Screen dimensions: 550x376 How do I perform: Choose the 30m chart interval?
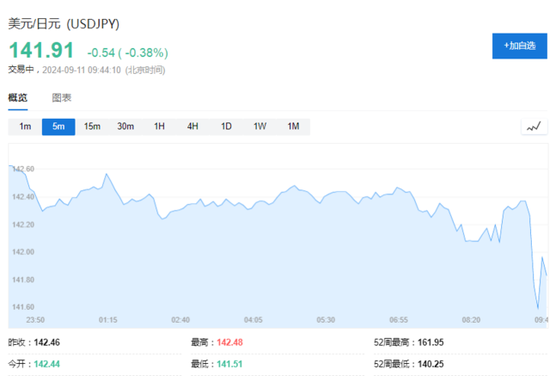point(126,127)
